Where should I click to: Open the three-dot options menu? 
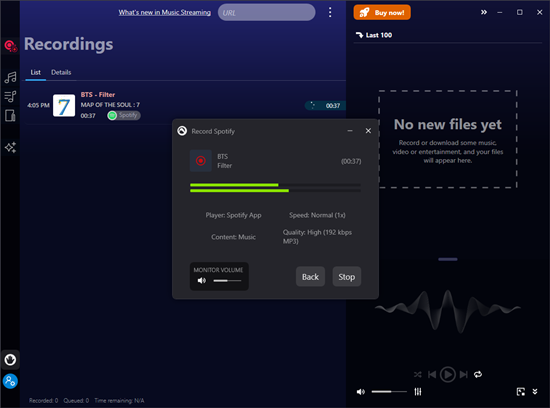point(330,12)
